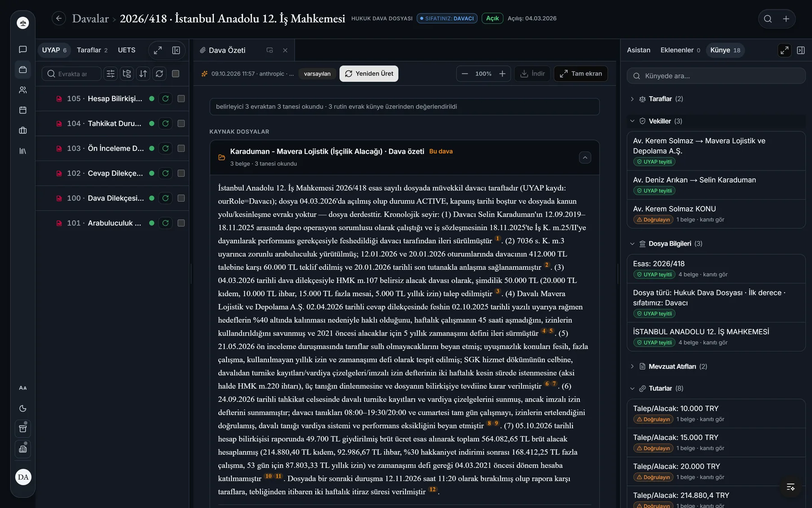Screen dimensions: 812x508
Task: Refresh document 105 Hesap Bilirkişi
Action: click(166, 98)
